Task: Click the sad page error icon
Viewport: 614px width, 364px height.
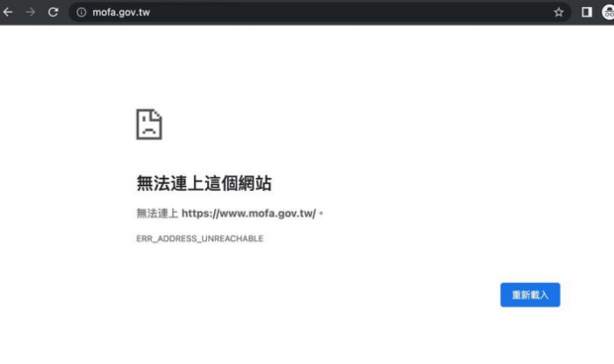Action: point(149,125)
